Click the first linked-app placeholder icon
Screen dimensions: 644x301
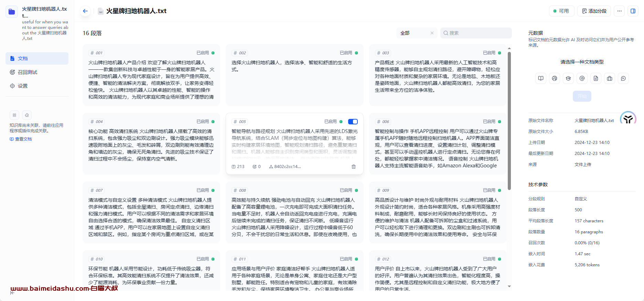(x=14, y=115)
